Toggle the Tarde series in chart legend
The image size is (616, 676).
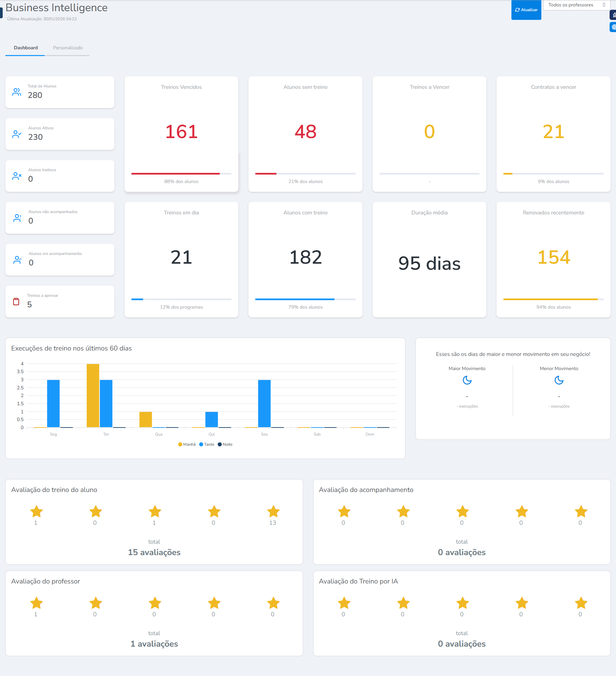pos(207,444)
